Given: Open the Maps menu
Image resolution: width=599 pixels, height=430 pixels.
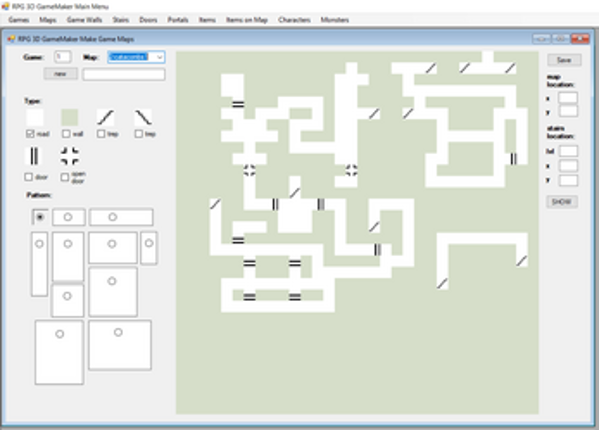Looking at the screenshot, I should (48, 20).
